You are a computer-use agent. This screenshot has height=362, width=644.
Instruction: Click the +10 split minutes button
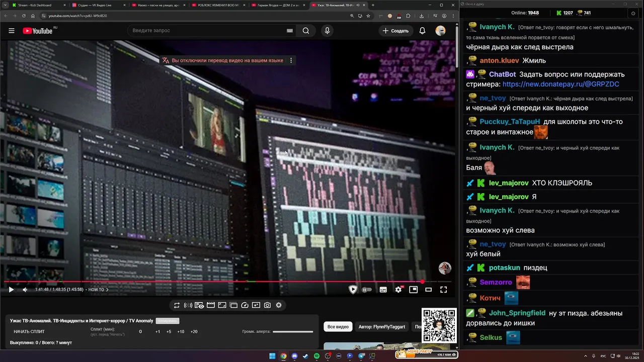181,332
